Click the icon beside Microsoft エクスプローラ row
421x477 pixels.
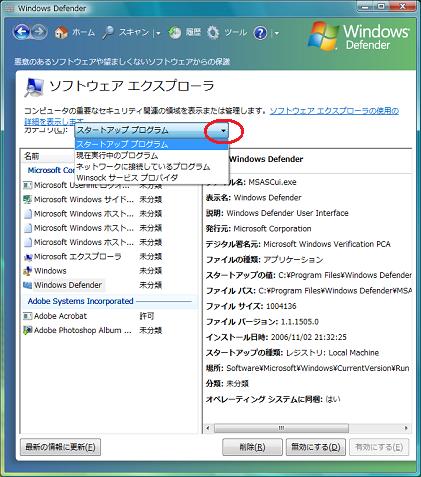pos(28,257)
